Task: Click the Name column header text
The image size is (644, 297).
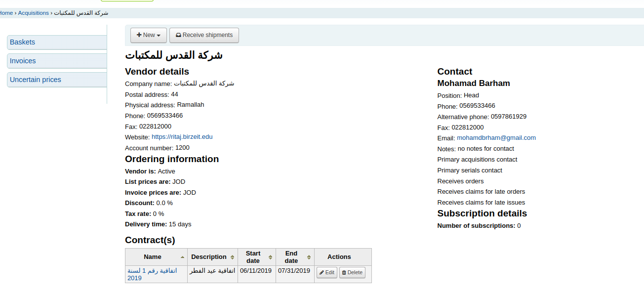Action: pyautogui.click(x=153, y=257)
